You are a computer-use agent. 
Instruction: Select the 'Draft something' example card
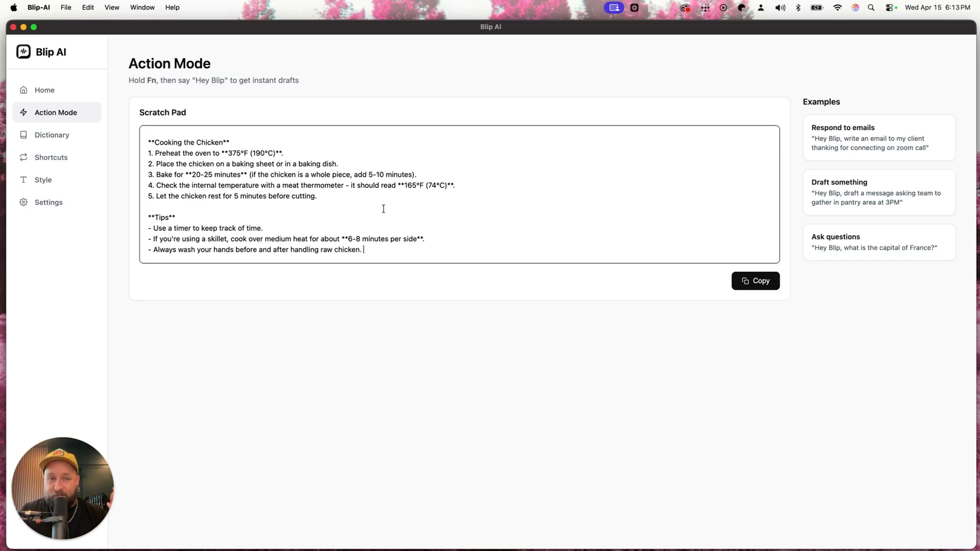(x=878, y=192)
